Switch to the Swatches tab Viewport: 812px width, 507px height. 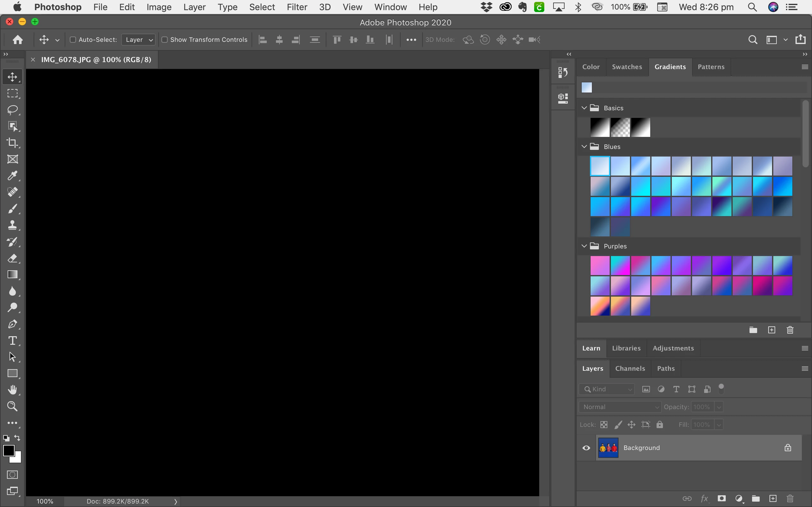[x=627, y=67]
